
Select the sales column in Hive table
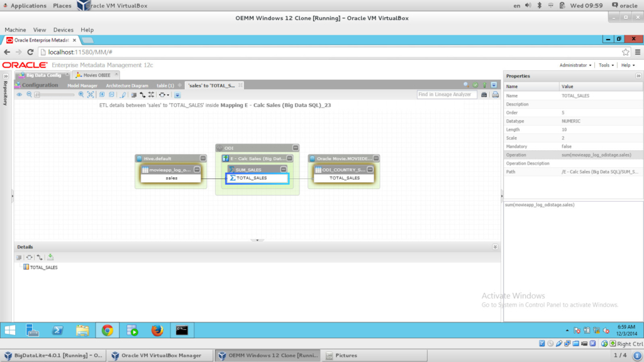pyautogui.click(x=171, y=178)
